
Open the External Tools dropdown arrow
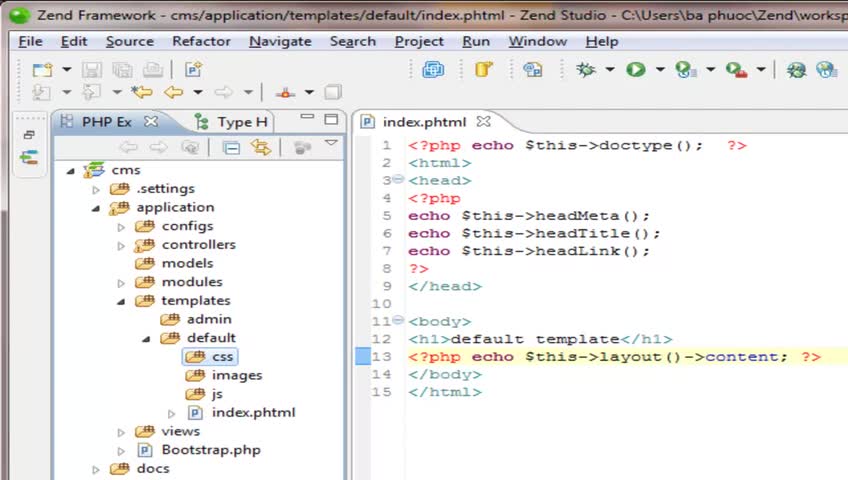click(x=761, y=69)
